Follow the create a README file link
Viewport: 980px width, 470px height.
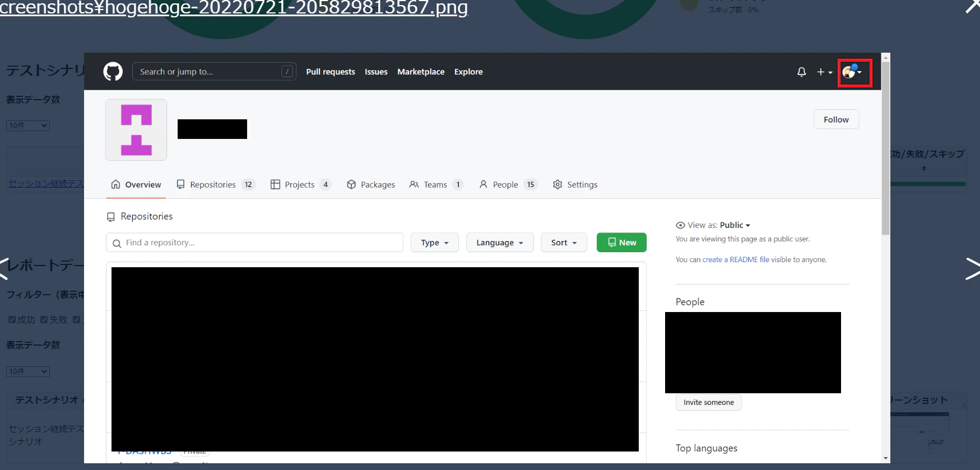tap(736, 259)
